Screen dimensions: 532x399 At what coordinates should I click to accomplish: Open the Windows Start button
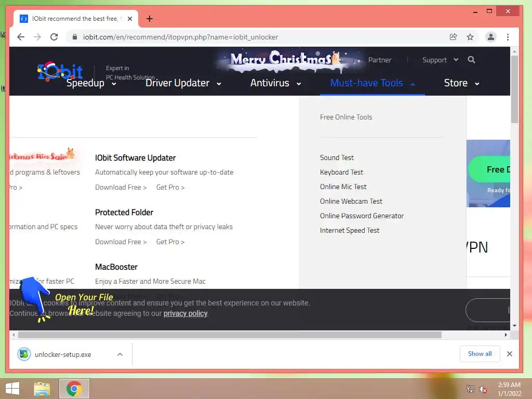(12, 389)
